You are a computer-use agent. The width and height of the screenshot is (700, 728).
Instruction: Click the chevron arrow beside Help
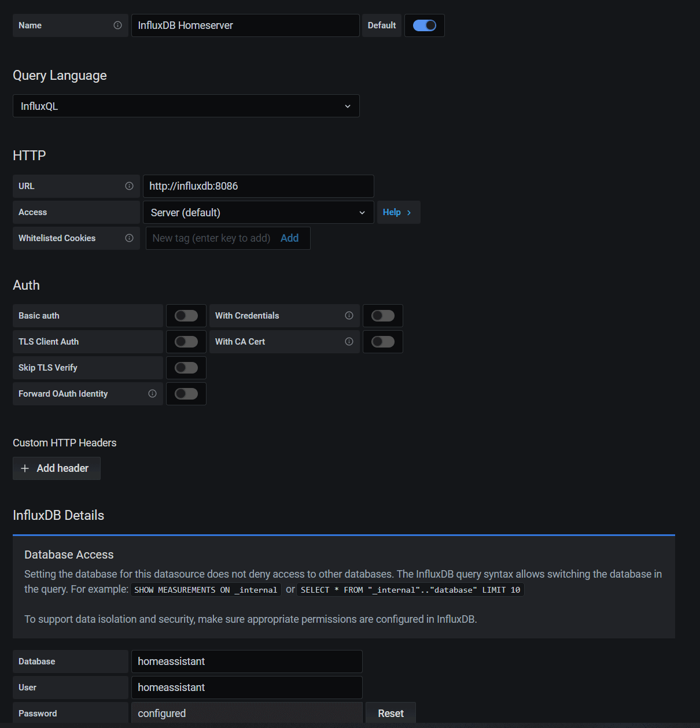409,212
